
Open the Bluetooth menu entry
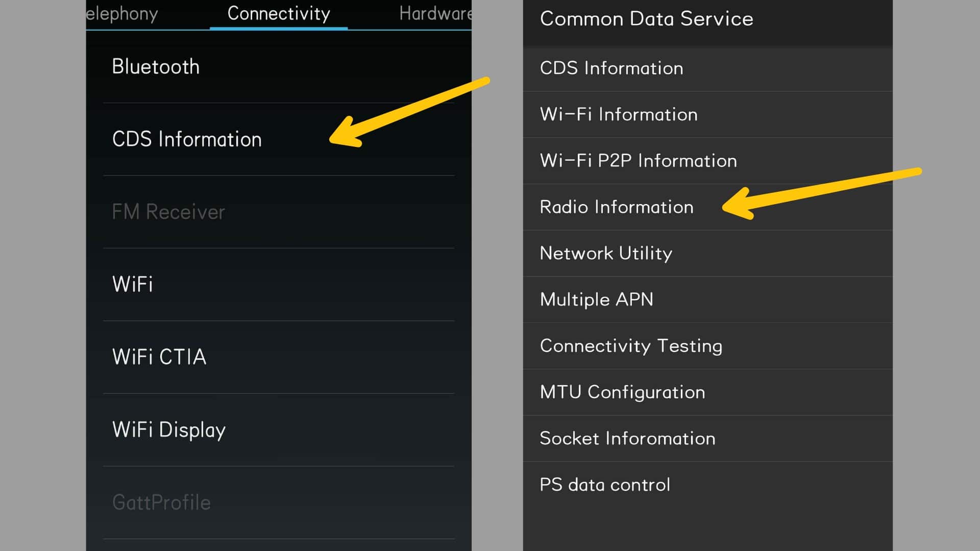pos(156,66)
